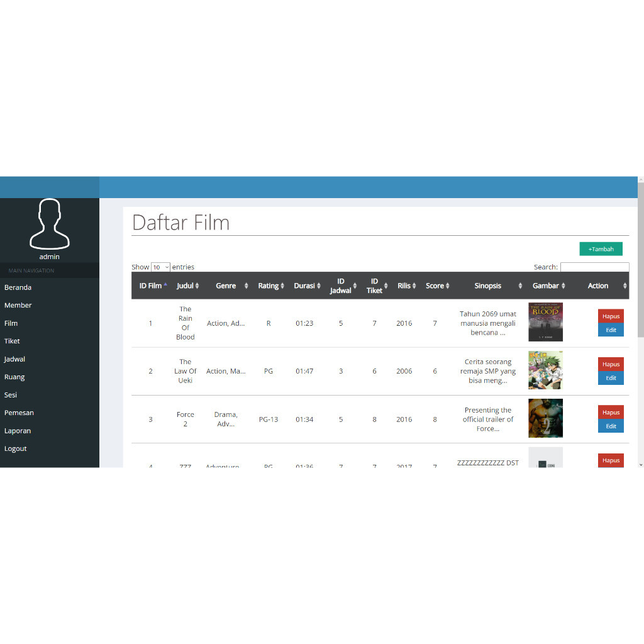Click the 'The Law Of Ueki' title cell
This screenshot has height=644, width=644.
pyautogui.click(x=186, y=371)
